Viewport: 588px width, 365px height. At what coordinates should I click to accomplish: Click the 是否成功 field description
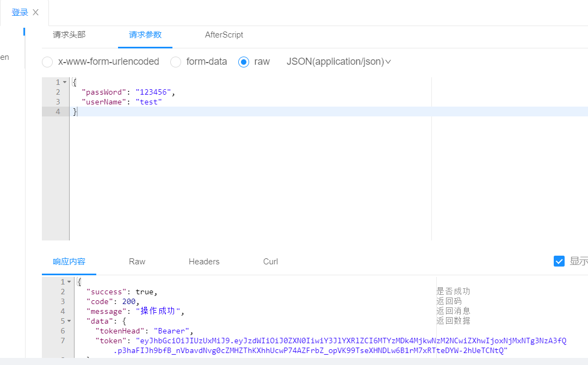pos(453,291)
